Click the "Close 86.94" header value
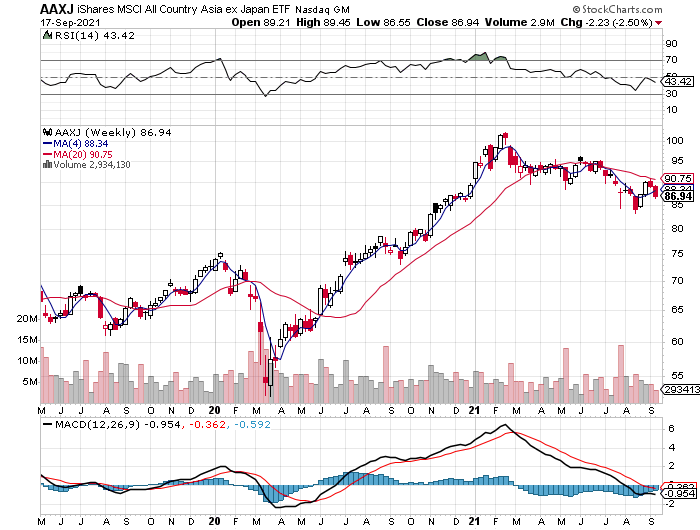700x530 pixels. 448,22
